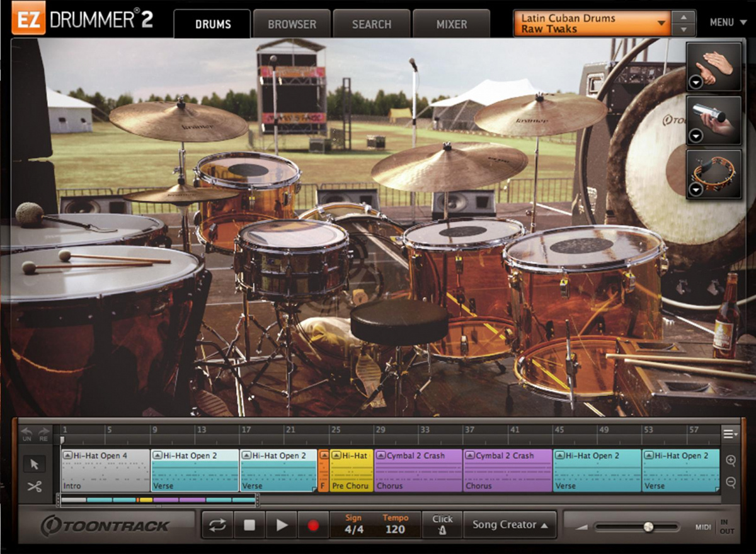This screenshot has height=554, width=756.
Task: Expand the first Hi-Hat Open 4 Intro block arrow
Action: click(x=68, y=455)
